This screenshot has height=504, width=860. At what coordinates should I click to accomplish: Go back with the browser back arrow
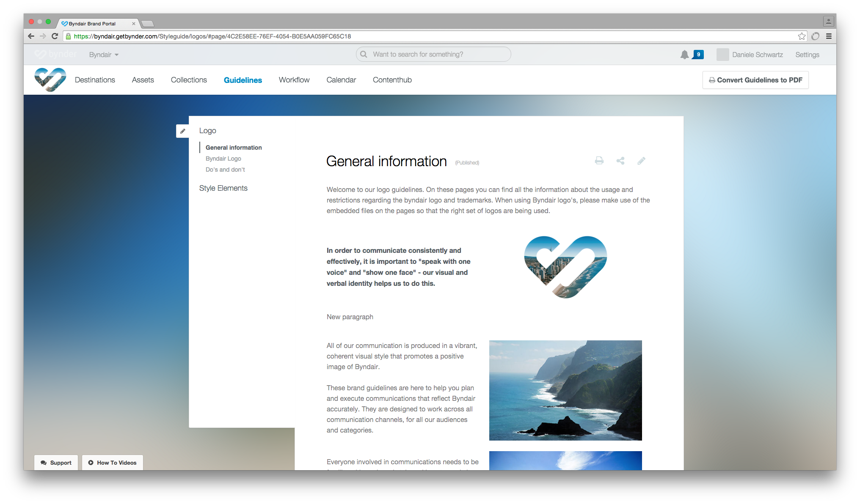point(31,36)
